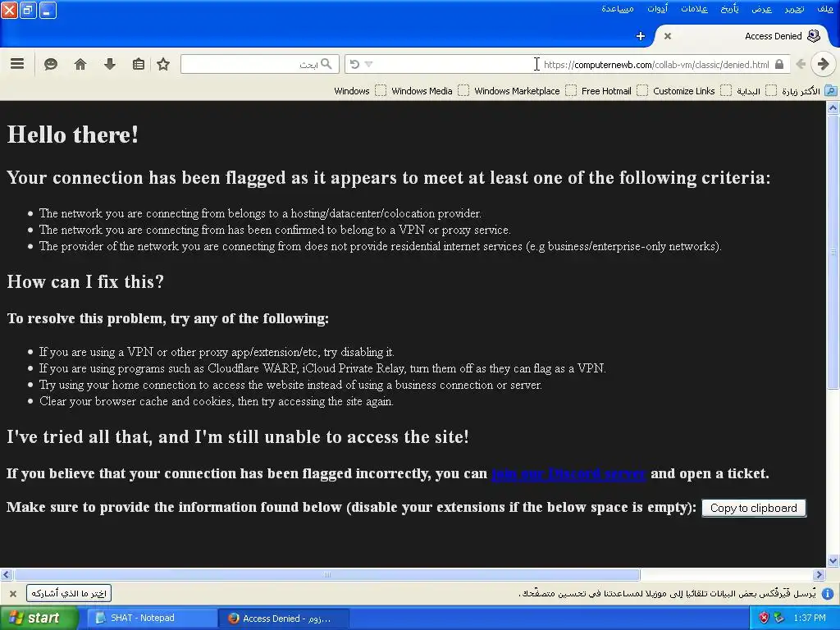This screenshot has height=630, width=840.
Task: Show bookmarks list clipboard icon
Action: [138, 64]
